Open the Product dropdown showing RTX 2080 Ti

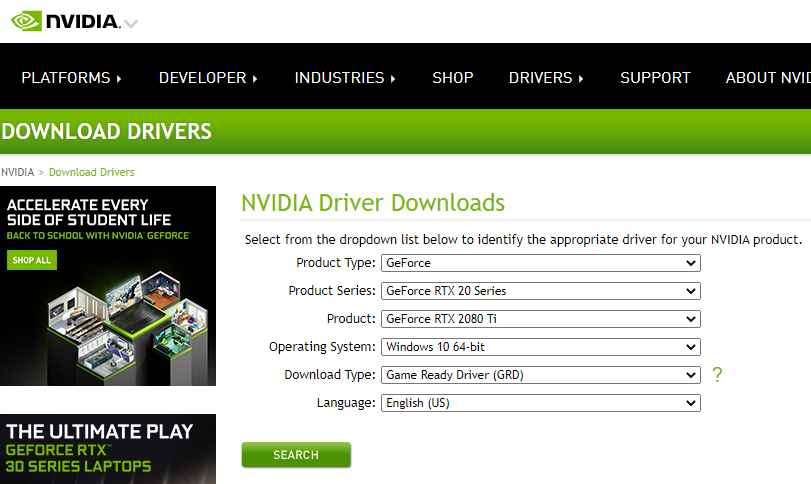point(540,319)
